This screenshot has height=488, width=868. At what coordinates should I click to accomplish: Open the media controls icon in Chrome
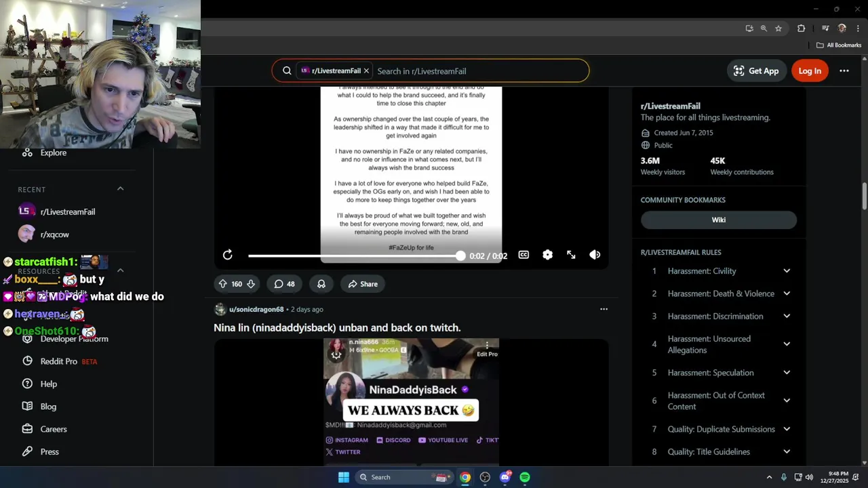825,28
